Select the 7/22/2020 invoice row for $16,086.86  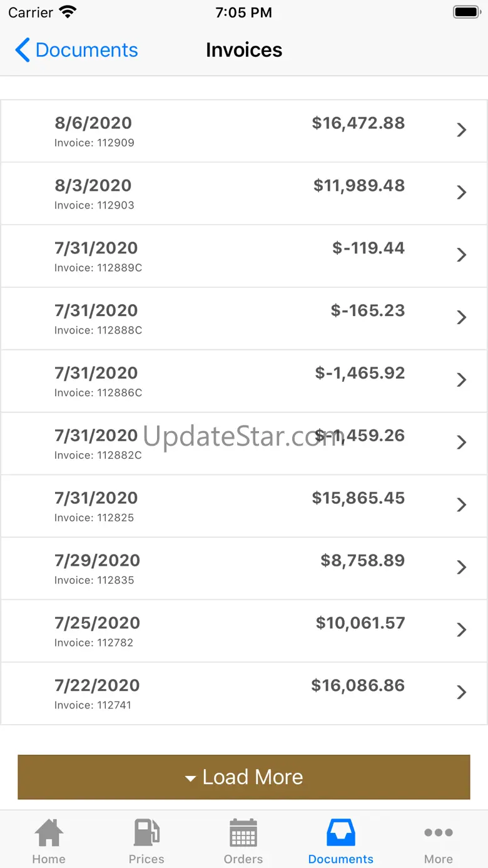point(244,693)
